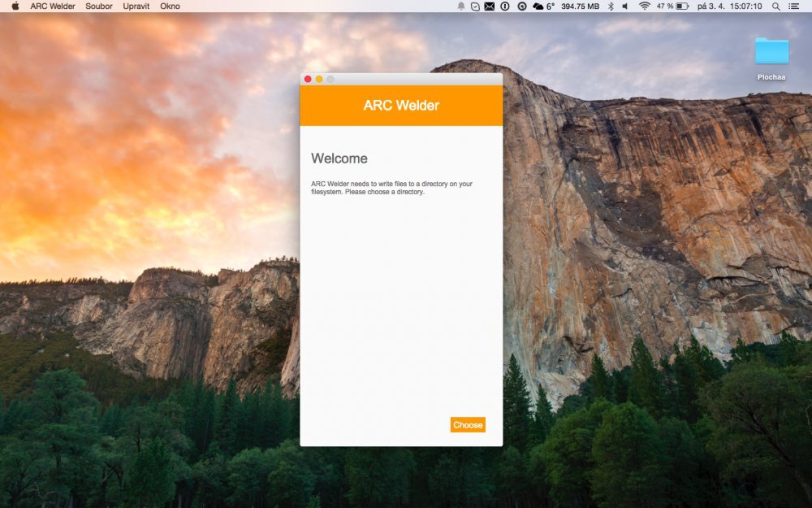Click the battery status indicator

[x=682, y=6]
